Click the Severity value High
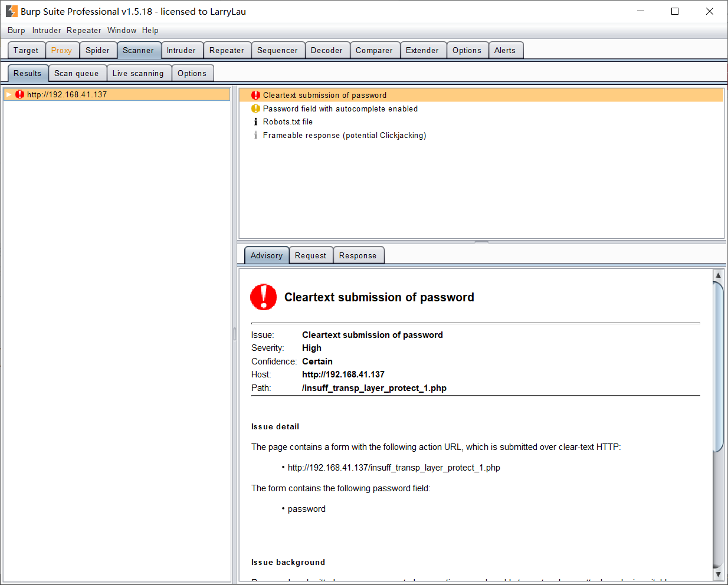Screen dimensions: 728x585 click(x=311, y=348)
